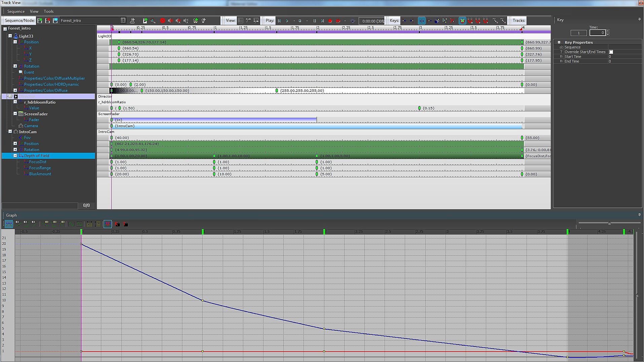Click the graph zoom slider handle

point(609,223)
